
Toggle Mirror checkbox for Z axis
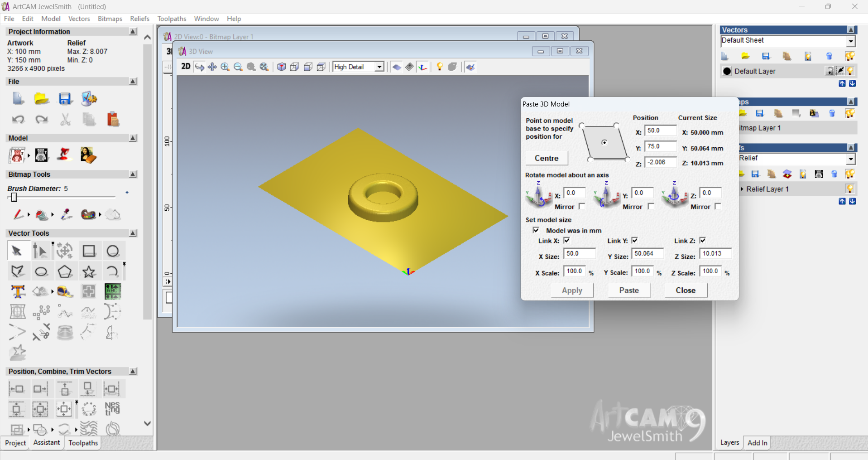[718, 206]
